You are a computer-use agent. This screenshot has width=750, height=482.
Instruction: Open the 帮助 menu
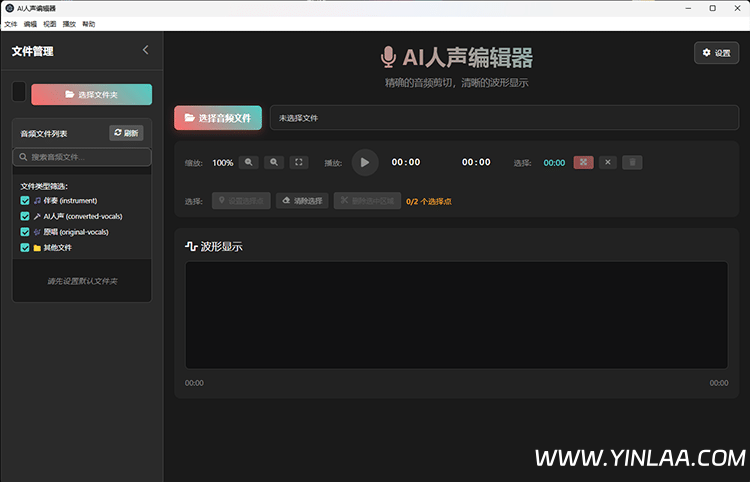88,24
